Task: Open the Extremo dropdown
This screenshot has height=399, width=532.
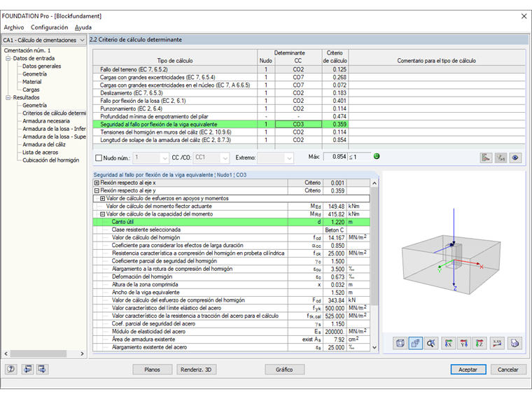Action: [x=275, y=157]
